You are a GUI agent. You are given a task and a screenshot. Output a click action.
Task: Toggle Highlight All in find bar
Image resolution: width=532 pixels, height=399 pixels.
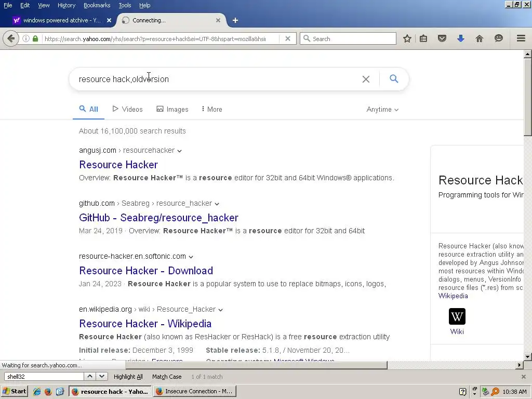[128, 377]
